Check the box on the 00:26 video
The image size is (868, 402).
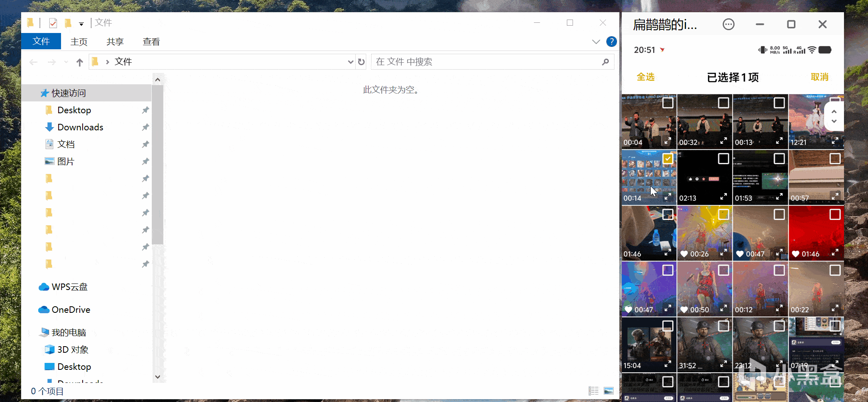[724, 214]
